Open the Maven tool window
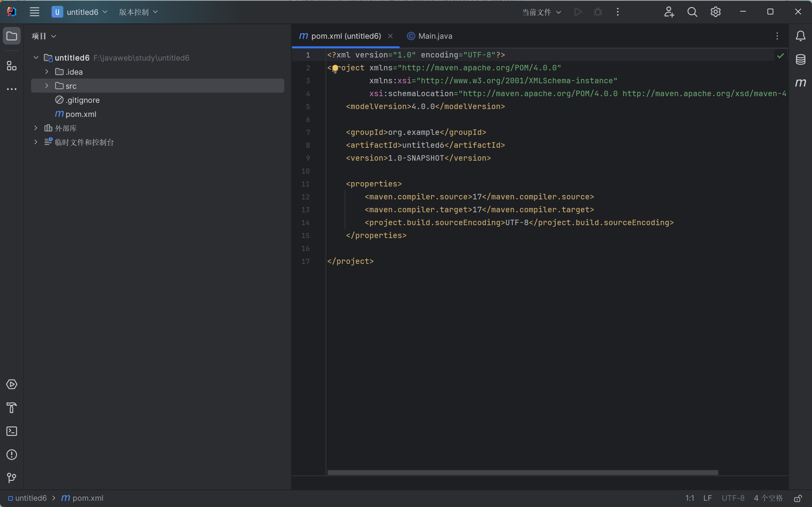This screenshot has height=507, width=812. (x=800, y=82)
